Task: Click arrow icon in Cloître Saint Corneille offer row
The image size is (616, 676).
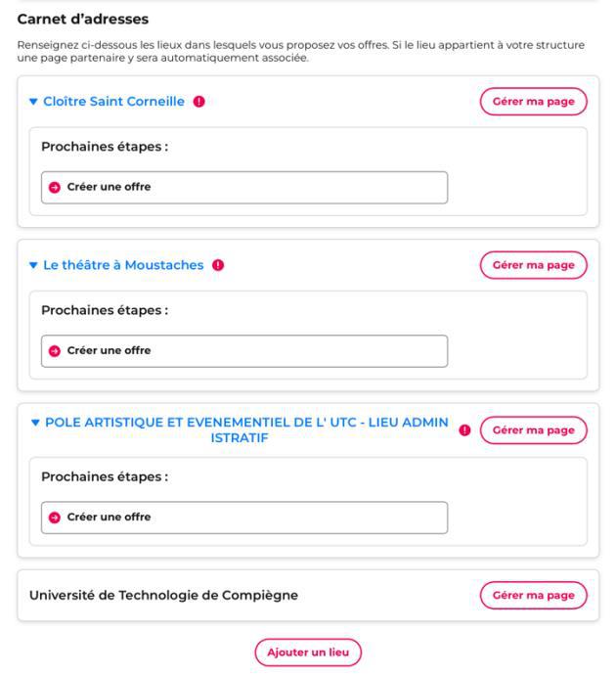Action: point(55,187)
